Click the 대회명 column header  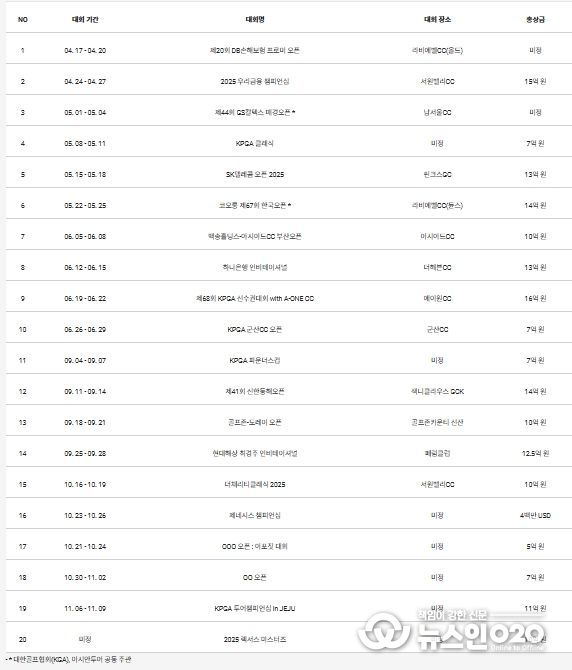(x=255, y=20)
